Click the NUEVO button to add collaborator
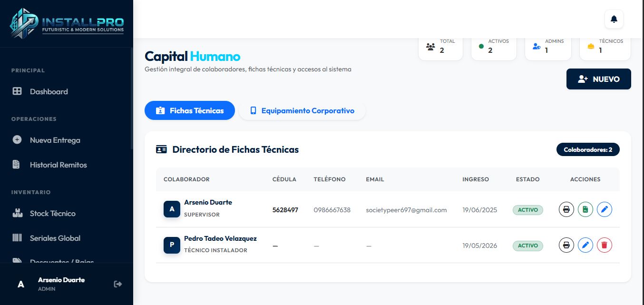644x305 pixels. (598, 79)
